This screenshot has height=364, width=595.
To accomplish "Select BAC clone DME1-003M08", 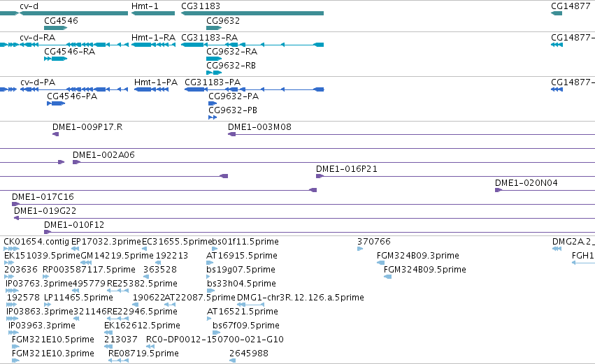I will tap(411, 134).
